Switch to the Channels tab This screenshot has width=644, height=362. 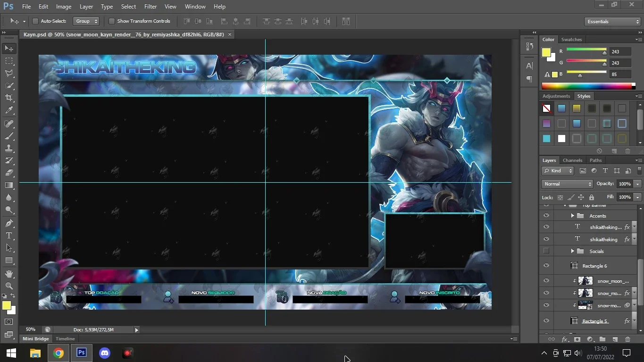tap(572, 160)
